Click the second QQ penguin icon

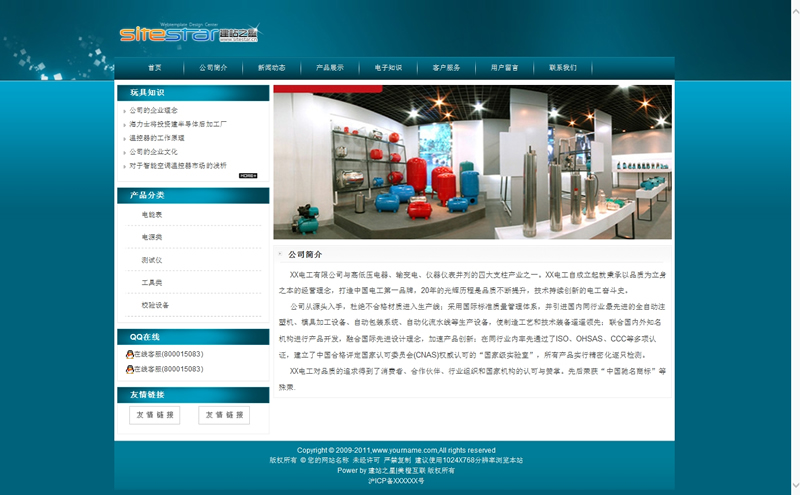130,369
